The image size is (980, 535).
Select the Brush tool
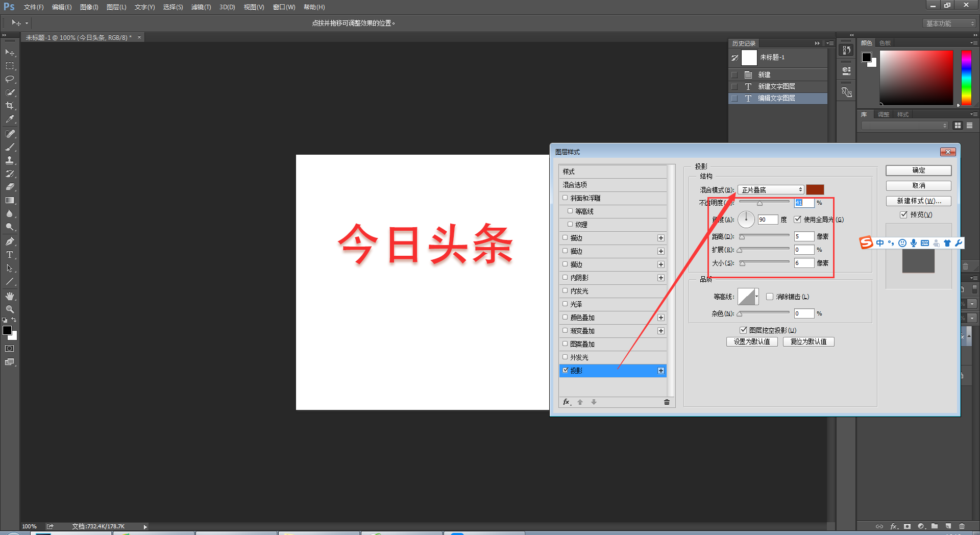point(10,147)
